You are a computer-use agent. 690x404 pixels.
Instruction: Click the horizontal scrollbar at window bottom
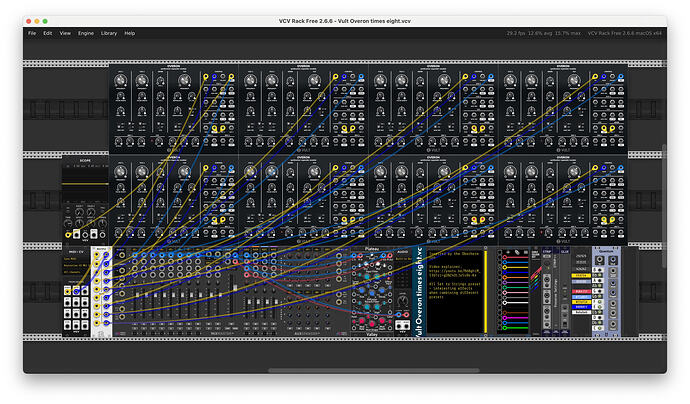(x=374, y=371)
